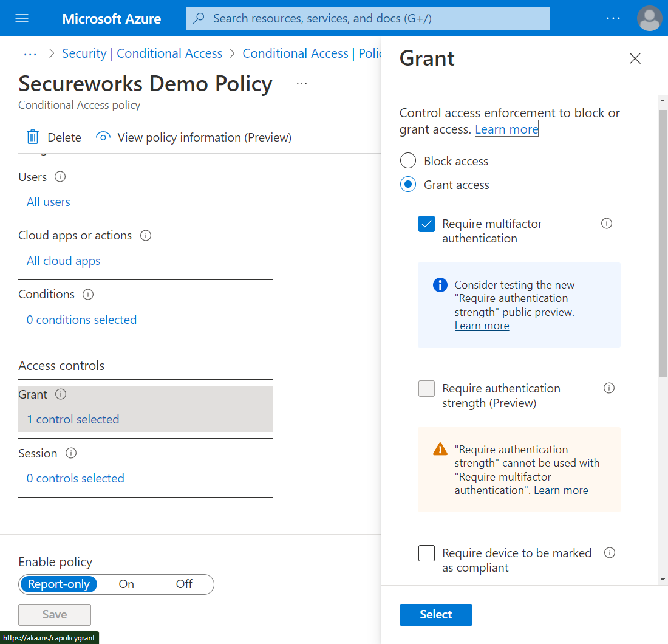Open the top bar more options ellipsis

coord(613,18)
